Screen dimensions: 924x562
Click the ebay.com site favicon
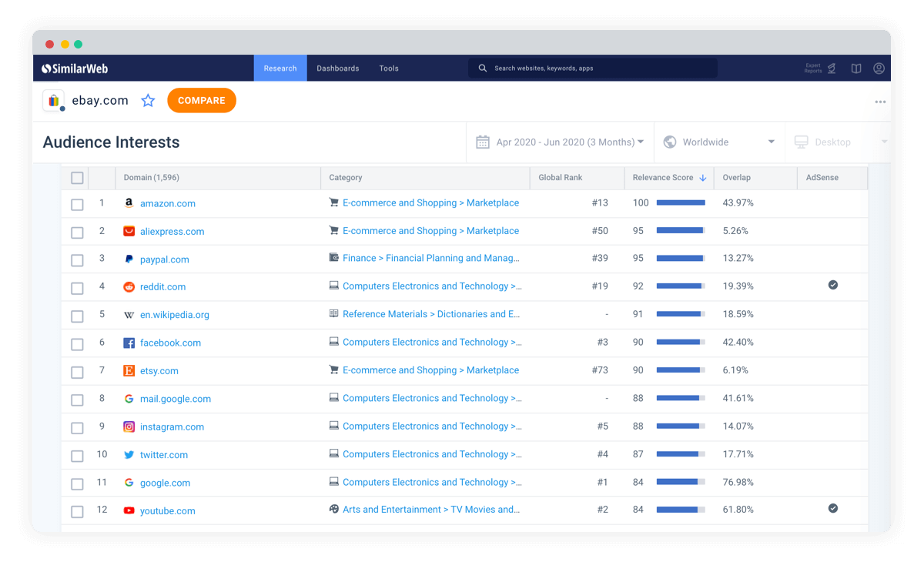(x=53, y=101)
